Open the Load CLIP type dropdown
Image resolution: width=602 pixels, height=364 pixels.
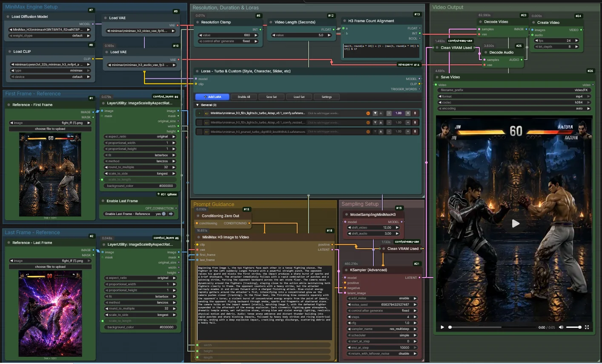(x=50, y=71)
